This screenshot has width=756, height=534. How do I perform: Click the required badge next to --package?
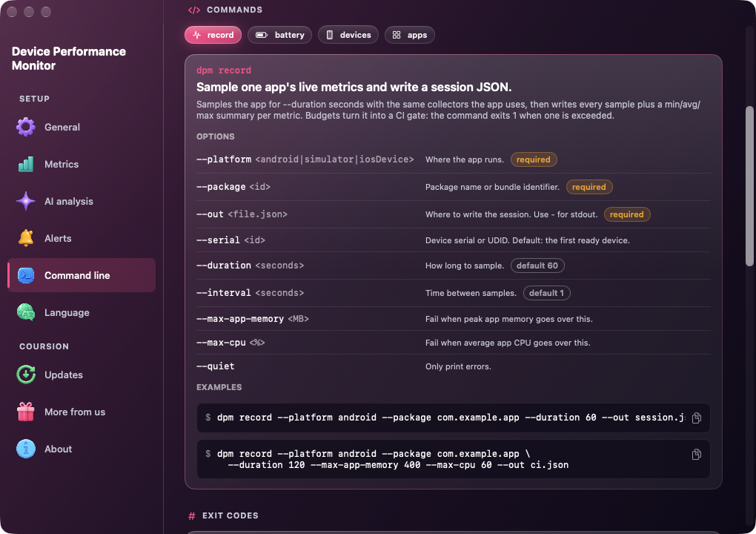point(588,187)
